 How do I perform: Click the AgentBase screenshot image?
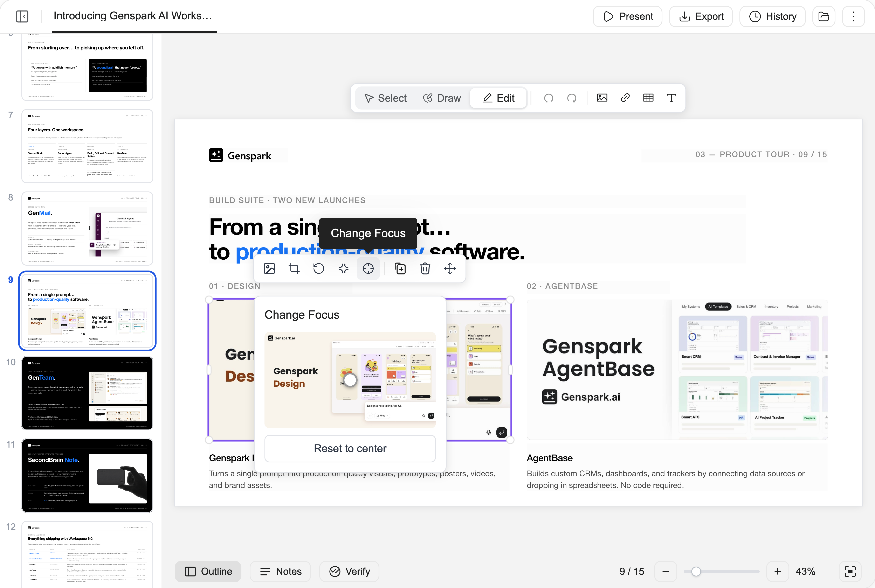click(677, 370)
